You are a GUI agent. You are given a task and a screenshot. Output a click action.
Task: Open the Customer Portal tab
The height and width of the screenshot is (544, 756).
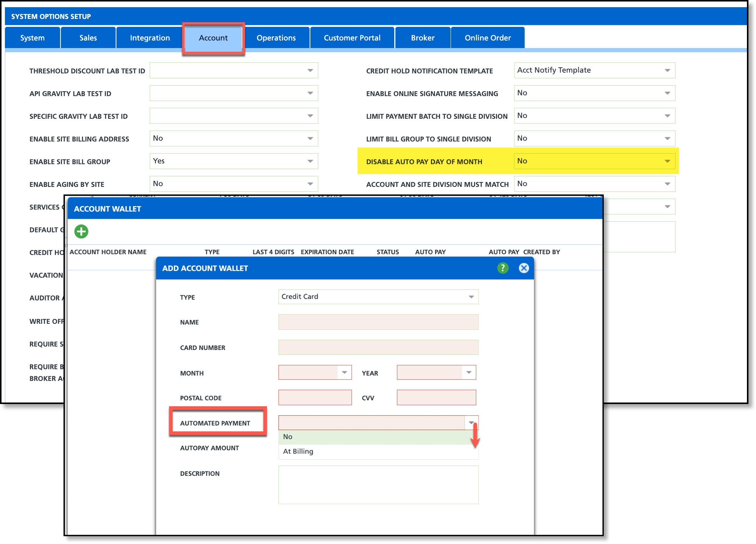point(352,38)
